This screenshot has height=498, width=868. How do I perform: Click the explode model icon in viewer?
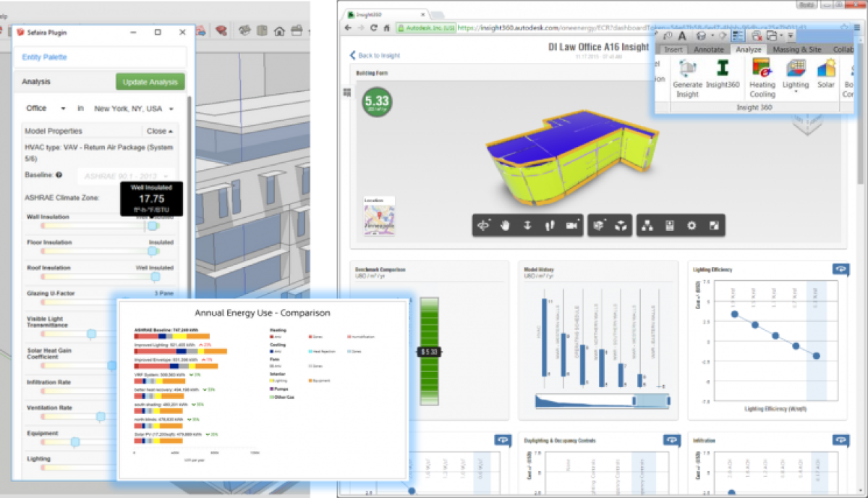[621, 225]
